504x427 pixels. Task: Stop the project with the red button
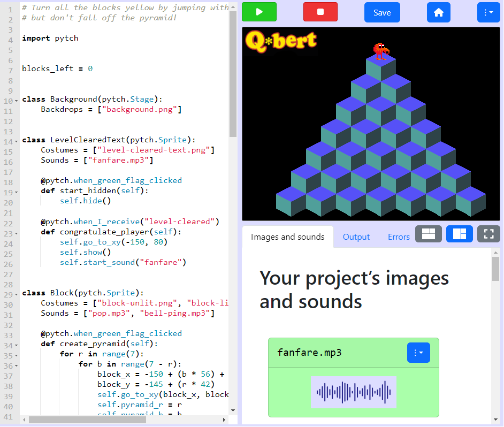[320, 12]
